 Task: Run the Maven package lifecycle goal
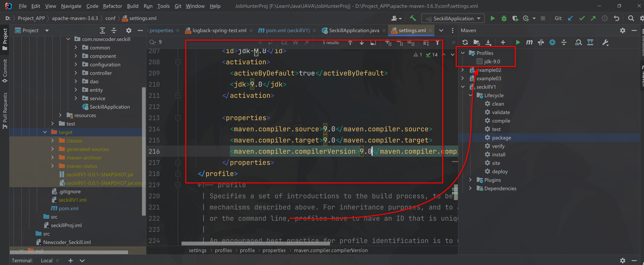pos(501,138)
